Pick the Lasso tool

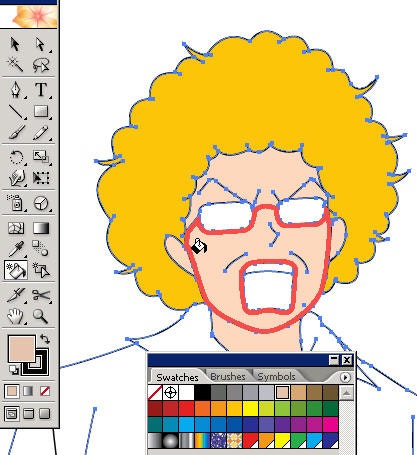(41, 65)
